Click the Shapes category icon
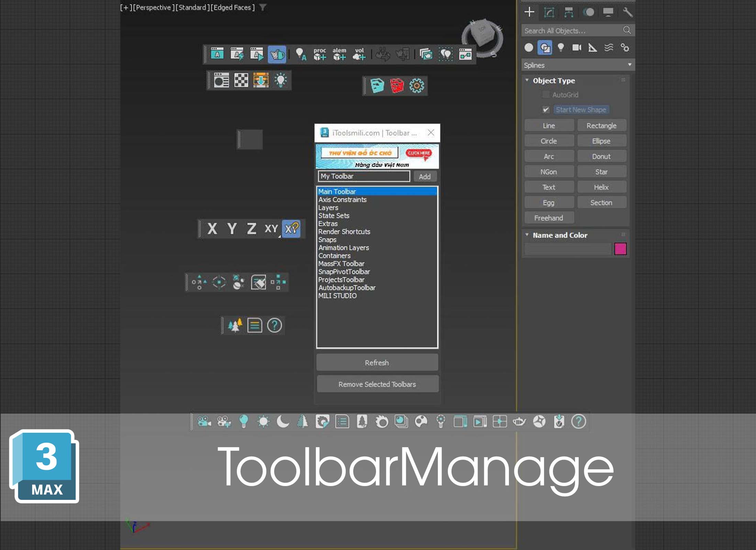756x550 pixels. pyautogui.click(x=545, y=47)
